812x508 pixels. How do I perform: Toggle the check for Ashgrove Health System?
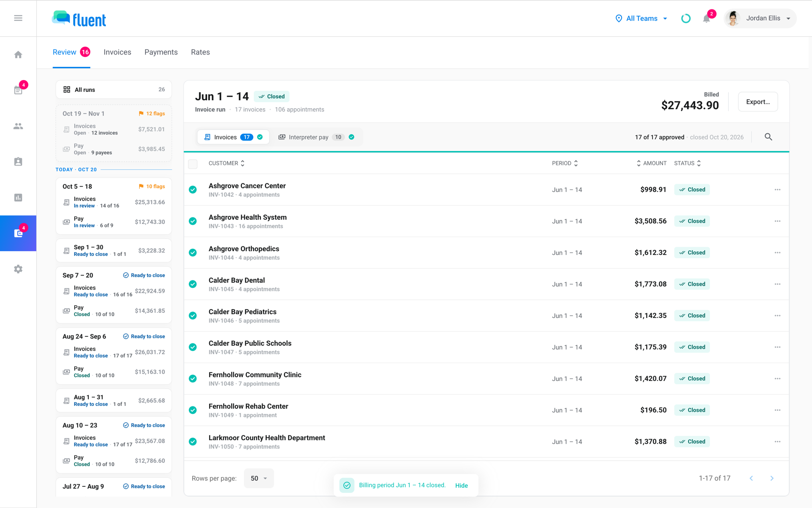193,221
